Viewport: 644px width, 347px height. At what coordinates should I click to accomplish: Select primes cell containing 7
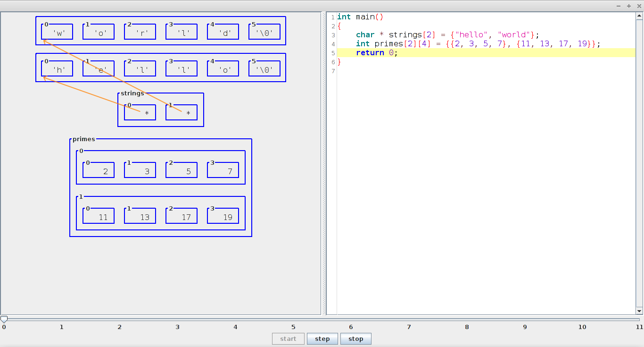(223, 170)
